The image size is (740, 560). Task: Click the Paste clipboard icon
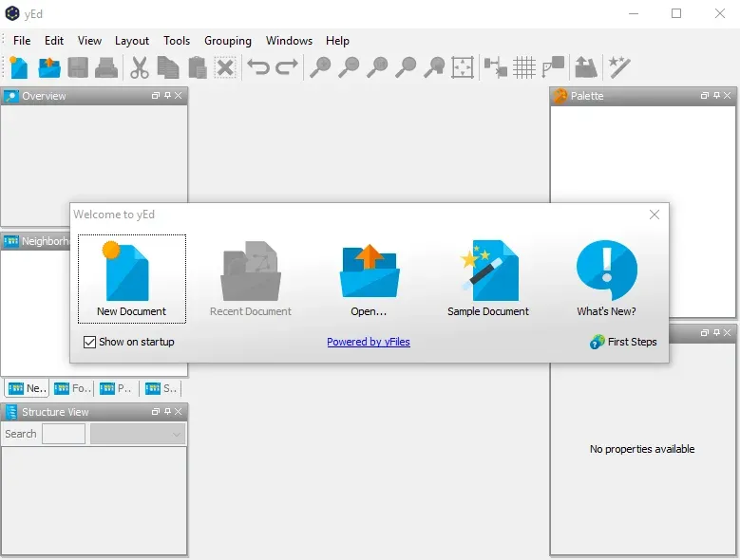point(198,67)
